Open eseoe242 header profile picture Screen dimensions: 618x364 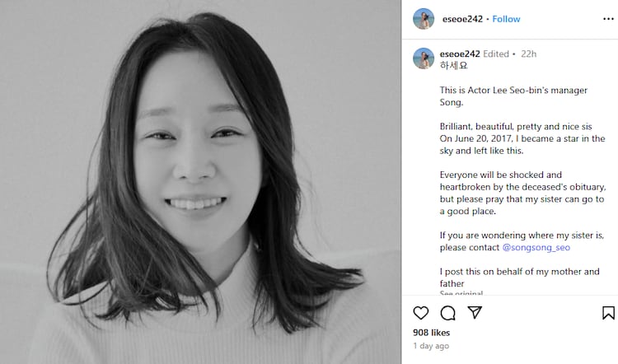424,18
